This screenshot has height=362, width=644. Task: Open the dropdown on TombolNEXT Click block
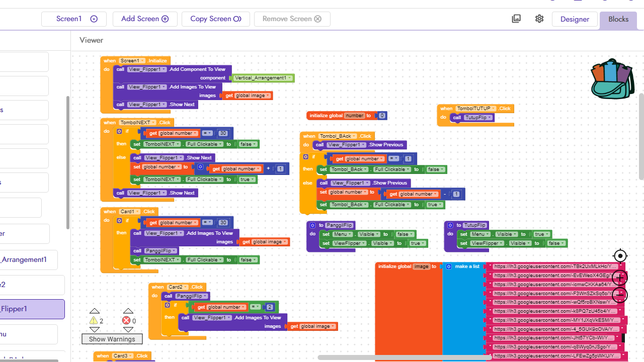coord(153,122)
